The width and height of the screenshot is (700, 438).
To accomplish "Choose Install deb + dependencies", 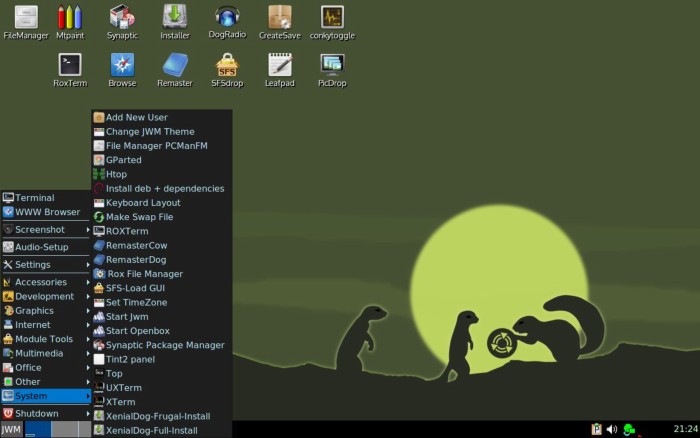I will point(162,189).
